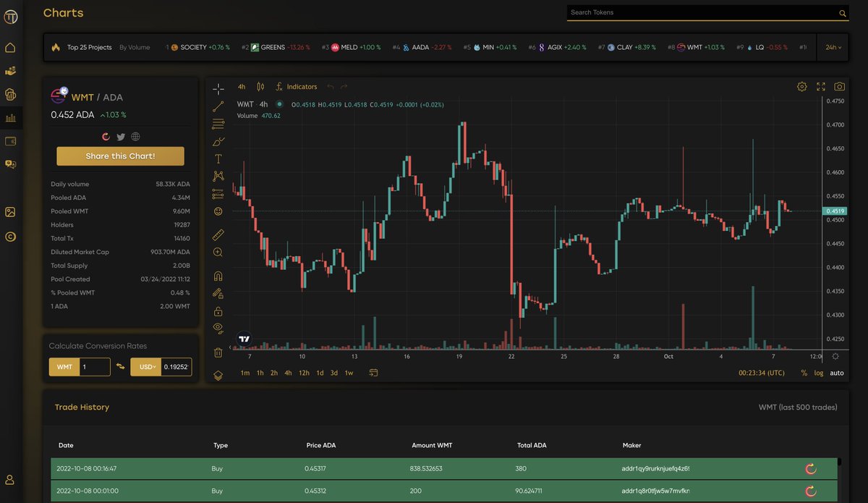Open the WMT Twitter link icon

tap(121, 136)
